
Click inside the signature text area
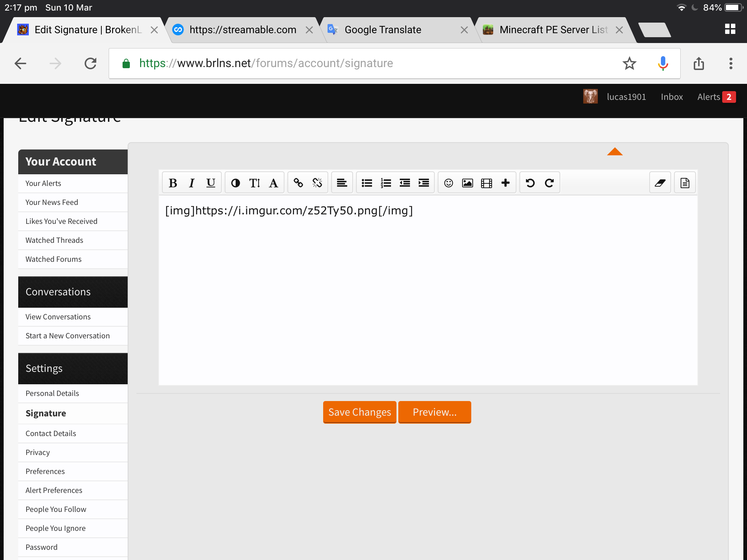click(428, 290)
